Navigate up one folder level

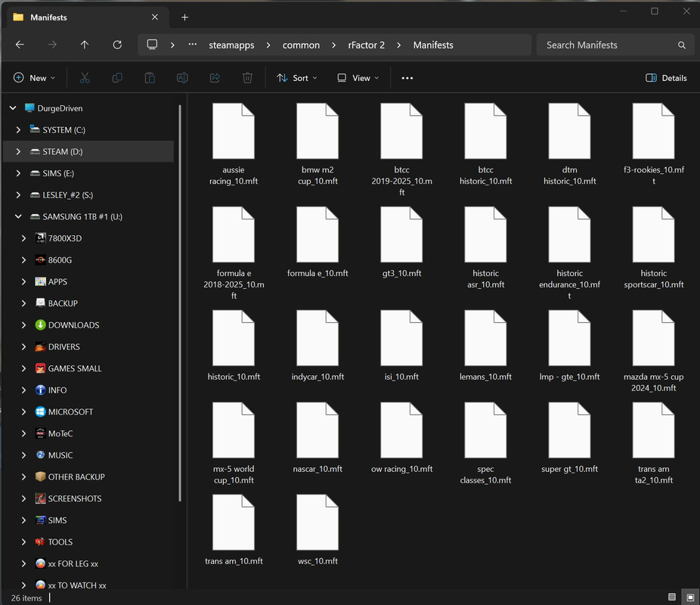(x=85, y=45)
